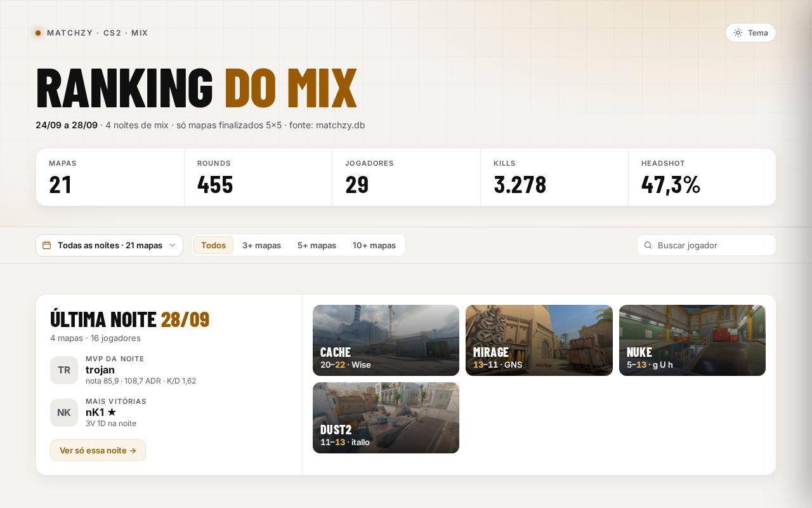This screenshot has width=812, height=508.
Task: Open the "Todas as noites · 21 mapas" selector
Action: [109, 245]
